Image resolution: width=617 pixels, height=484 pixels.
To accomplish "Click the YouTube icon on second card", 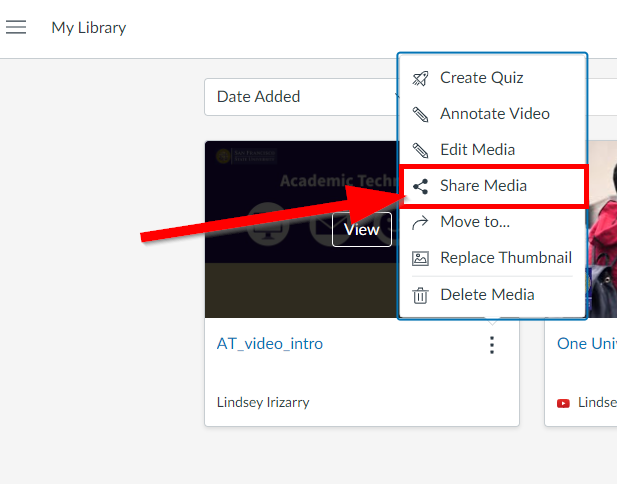I will point(563,403).
